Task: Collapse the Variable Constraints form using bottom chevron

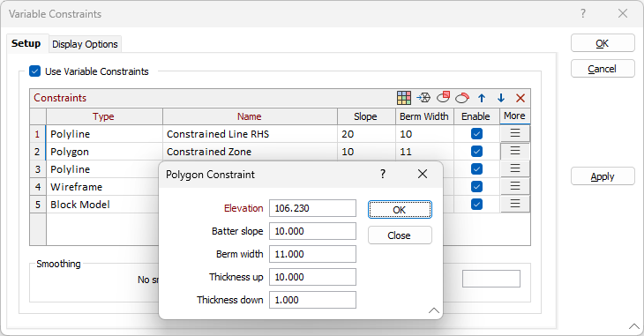Action: pyautogui.click(x=634, y=326)
